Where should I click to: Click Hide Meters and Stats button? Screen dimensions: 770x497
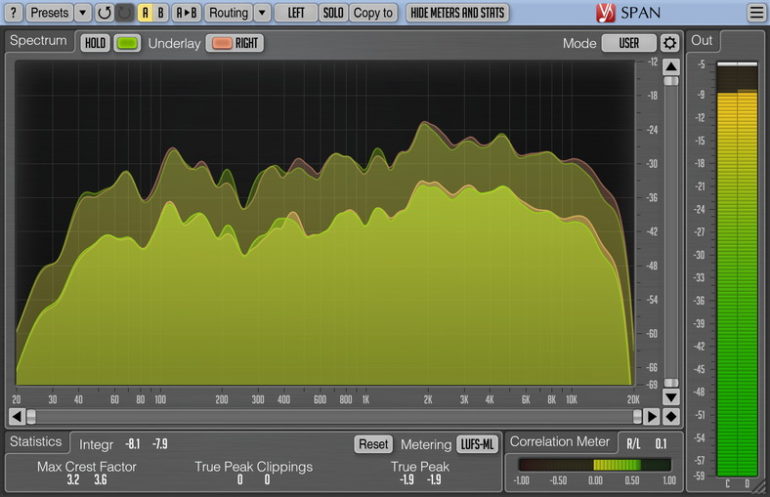tap(457, 13)
